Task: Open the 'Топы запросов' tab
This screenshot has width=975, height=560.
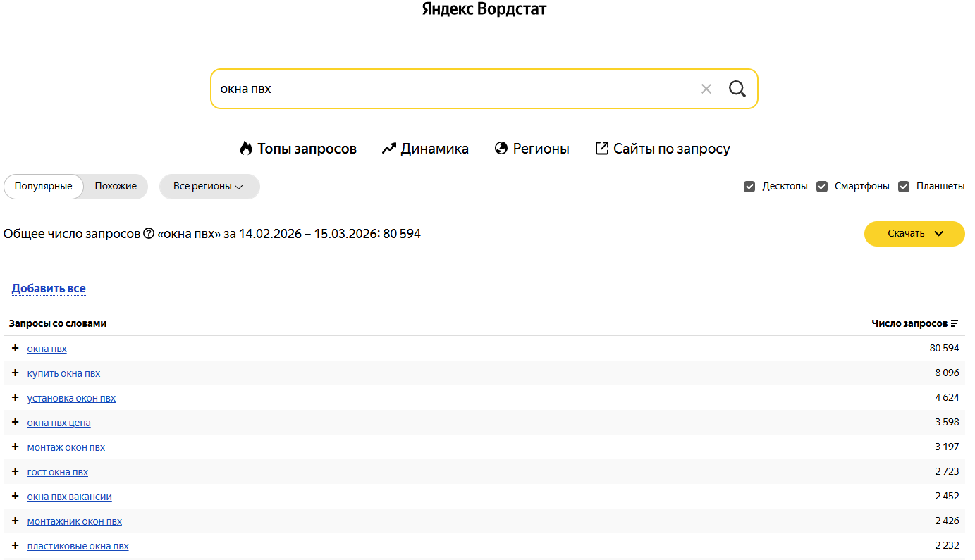Action: pyautogui.click(x=298, y=149)
